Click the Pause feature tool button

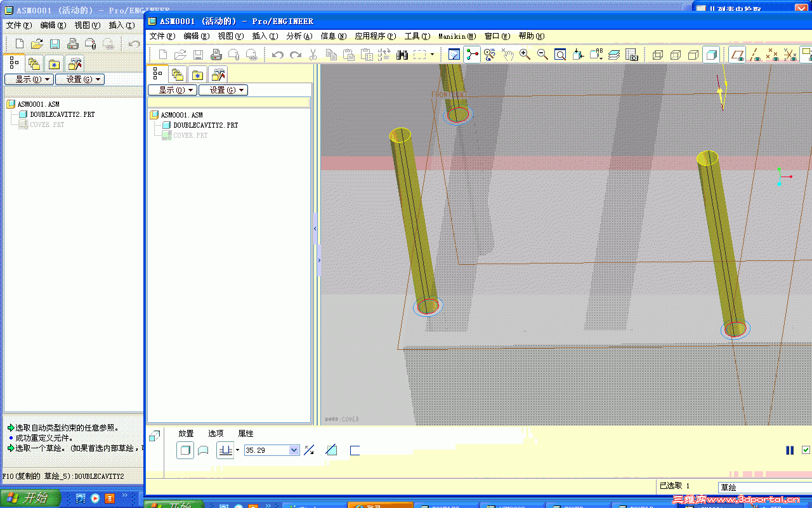(790, 450)
